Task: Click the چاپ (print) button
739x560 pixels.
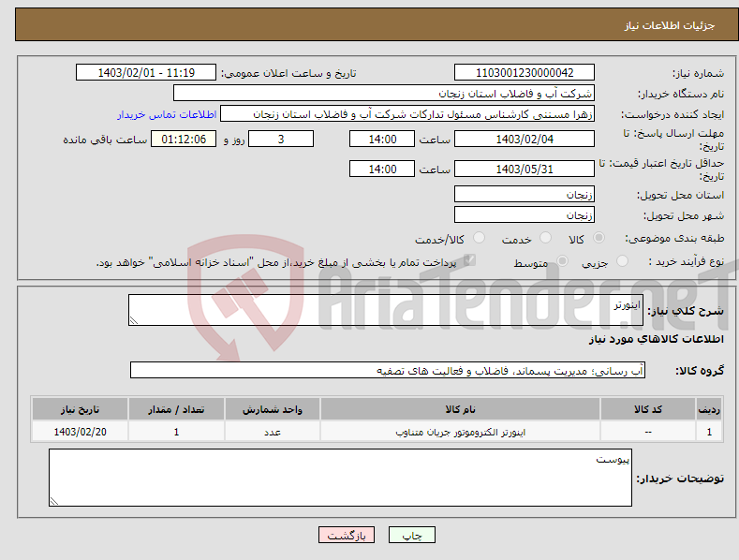Action: pos(411,535)
